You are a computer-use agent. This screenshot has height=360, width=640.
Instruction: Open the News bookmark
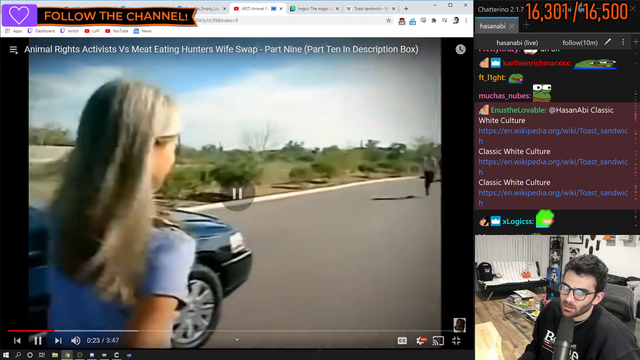pos(142,31)
